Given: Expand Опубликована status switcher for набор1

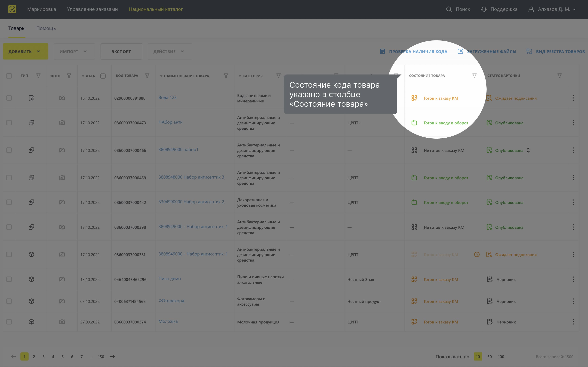Looking at the screenshot, I should 528,150.
